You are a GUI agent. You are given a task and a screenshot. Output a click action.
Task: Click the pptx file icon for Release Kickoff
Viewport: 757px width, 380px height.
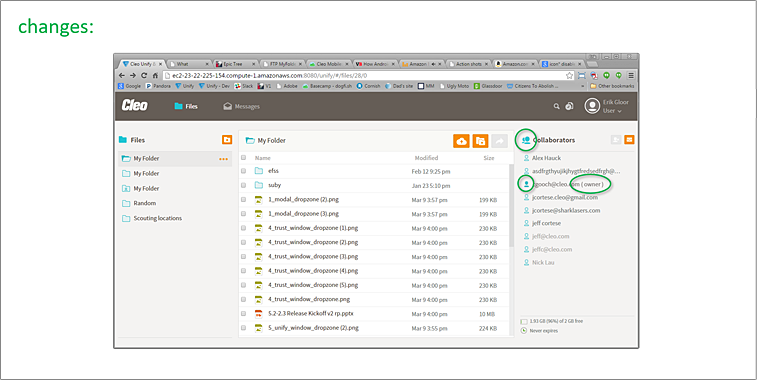pos(258,313)
